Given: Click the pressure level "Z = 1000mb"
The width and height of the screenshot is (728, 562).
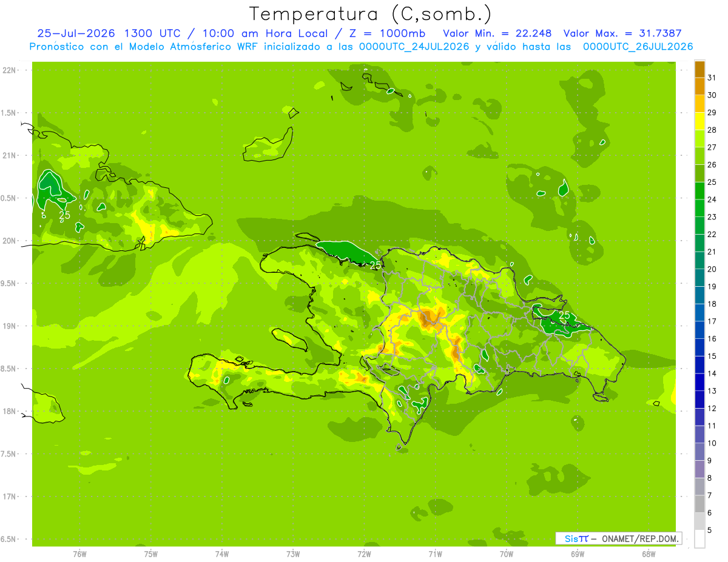Looking at the screenshot, I should (385, 33).
